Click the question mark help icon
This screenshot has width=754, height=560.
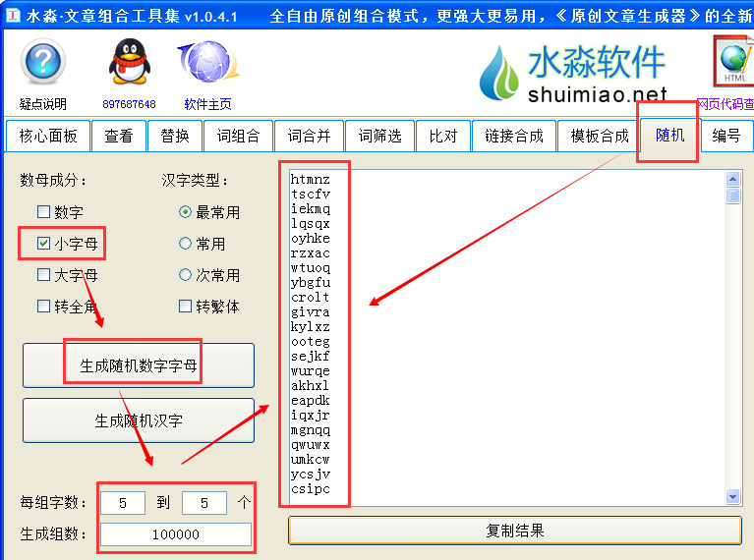click(x=42, y=64)
